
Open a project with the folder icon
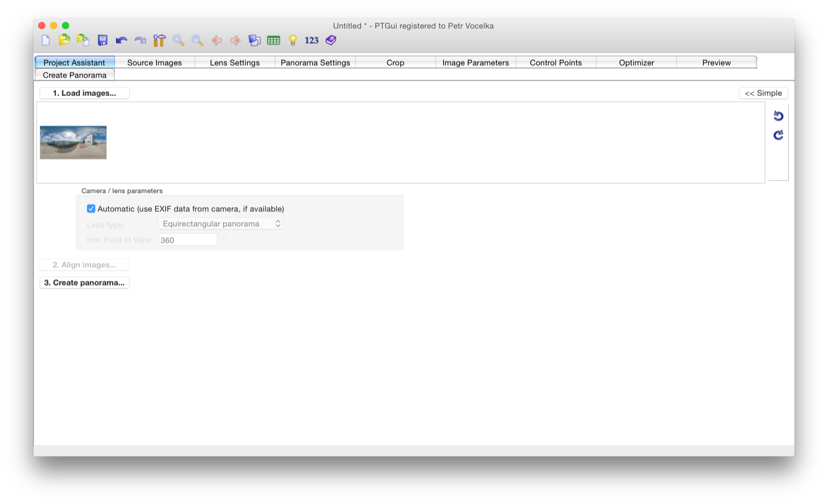(x=65, y=40)
